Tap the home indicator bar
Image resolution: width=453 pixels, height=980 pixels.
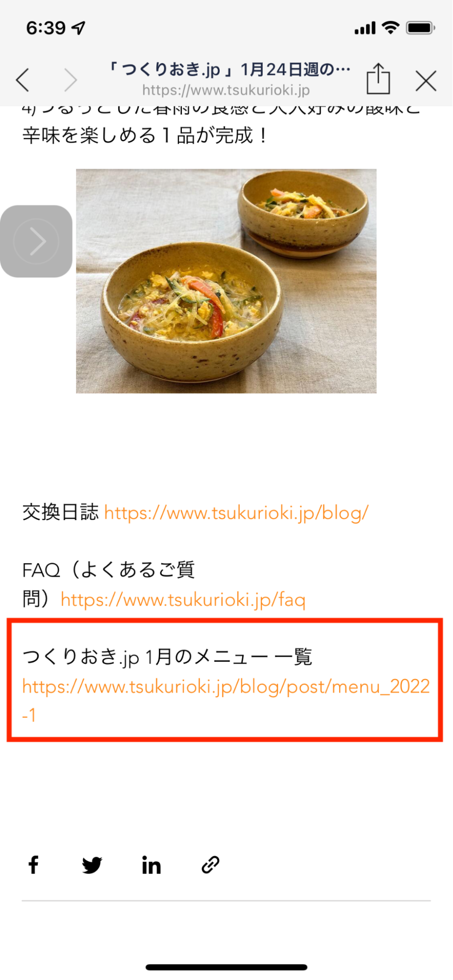226,967
